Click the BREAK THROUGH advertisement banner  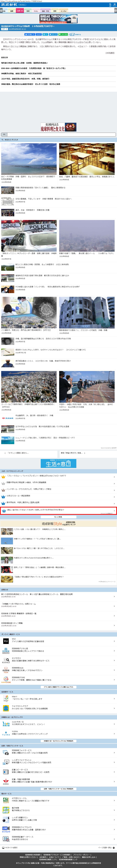point(58,19)
